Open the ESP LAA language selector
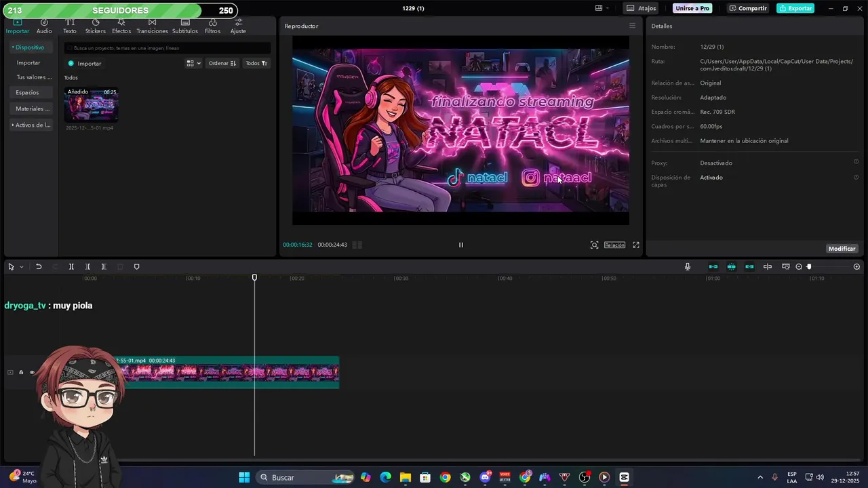 (792, 477)
